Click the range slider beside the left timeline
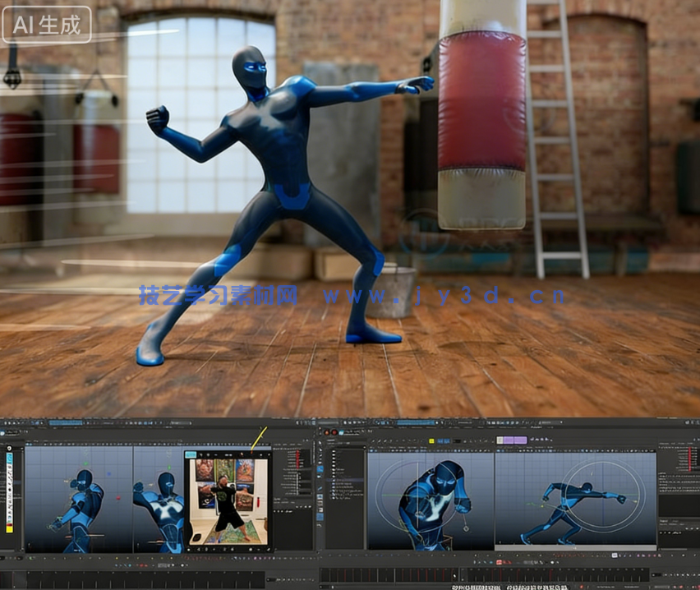The image size is (700, 590). 271,577
